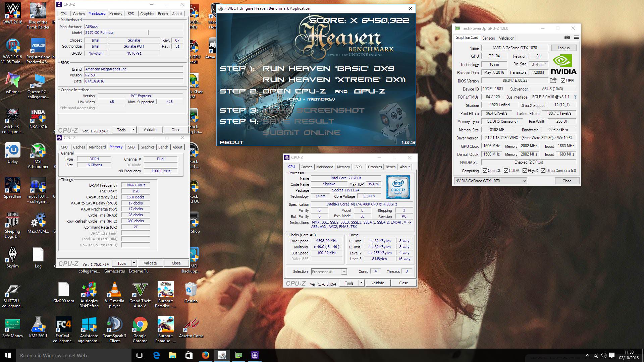This screenshot has width=644, height=362.
Task: Launch Skyrim desktop shortcut
Action: tap(13, 257)
